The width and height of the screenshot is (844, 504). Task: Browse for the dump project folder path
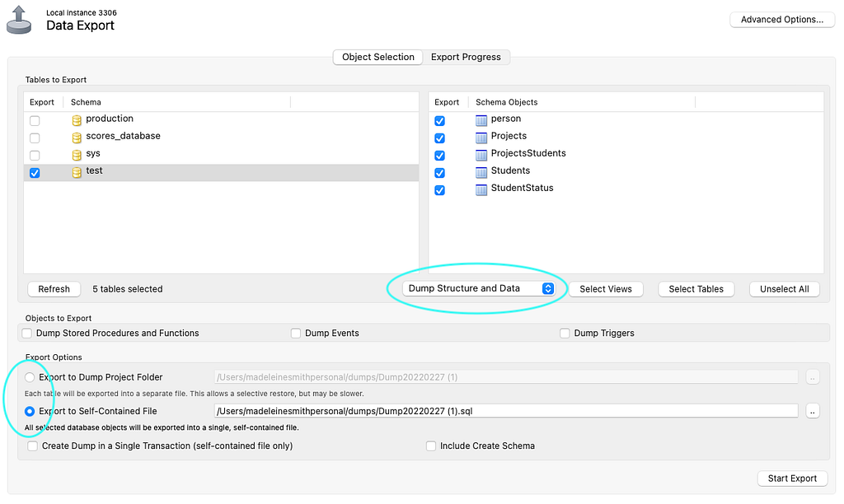coord(813,378)
